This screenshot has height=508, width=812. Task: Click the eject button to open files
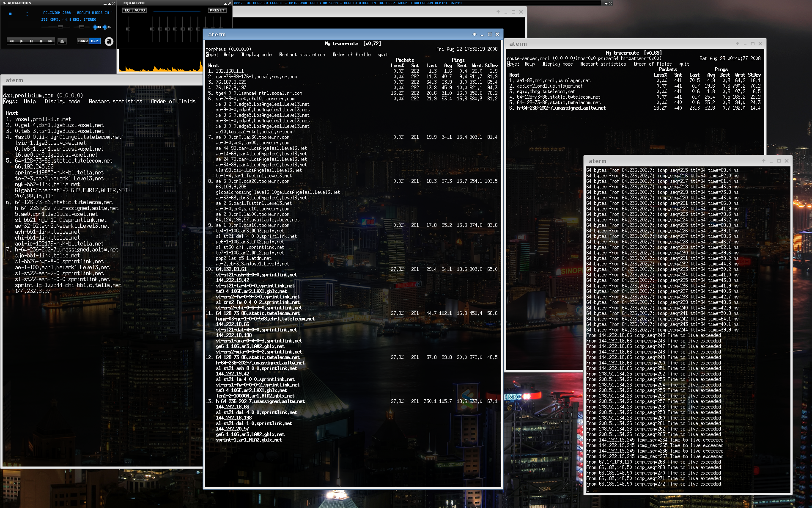(62, 41)
